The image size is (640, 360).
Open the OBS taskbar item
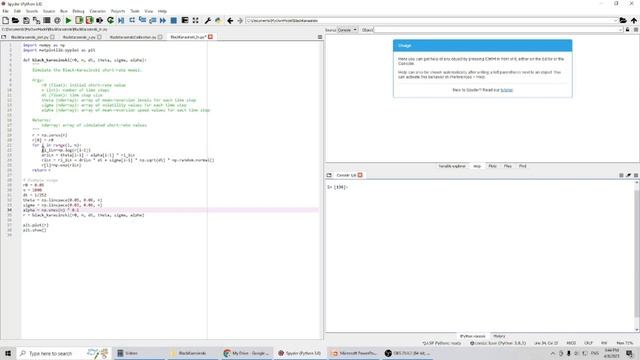click(x=407, y=353)
